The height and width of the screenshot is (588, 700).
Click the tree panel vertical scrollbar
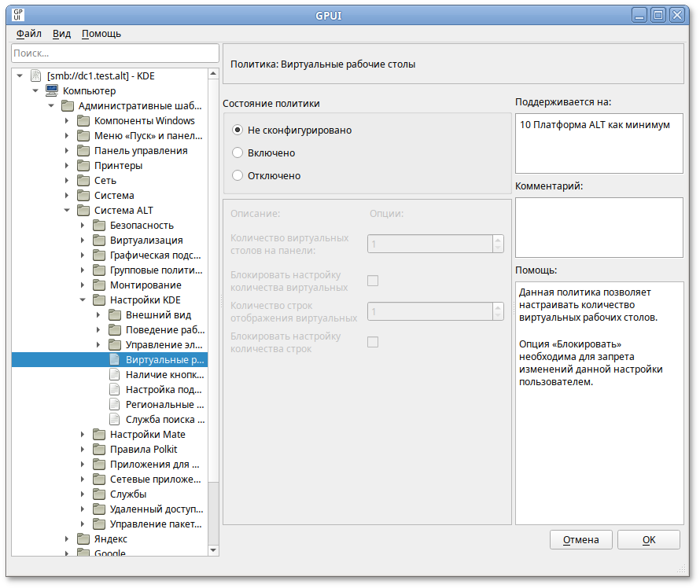tap(213, 275)
